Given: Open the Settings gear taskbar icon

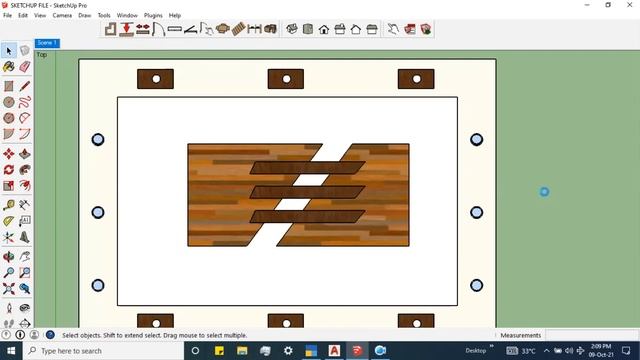Looking at the screenshot, I should pyautogui.click(x=288, y=351).
